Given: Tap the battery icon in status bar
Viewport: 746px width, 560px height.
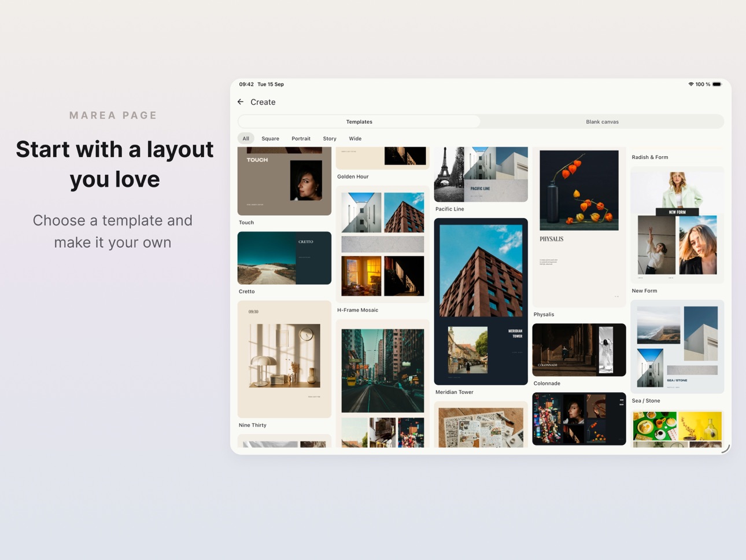Looking at the screenshot, I should (717, 84).
